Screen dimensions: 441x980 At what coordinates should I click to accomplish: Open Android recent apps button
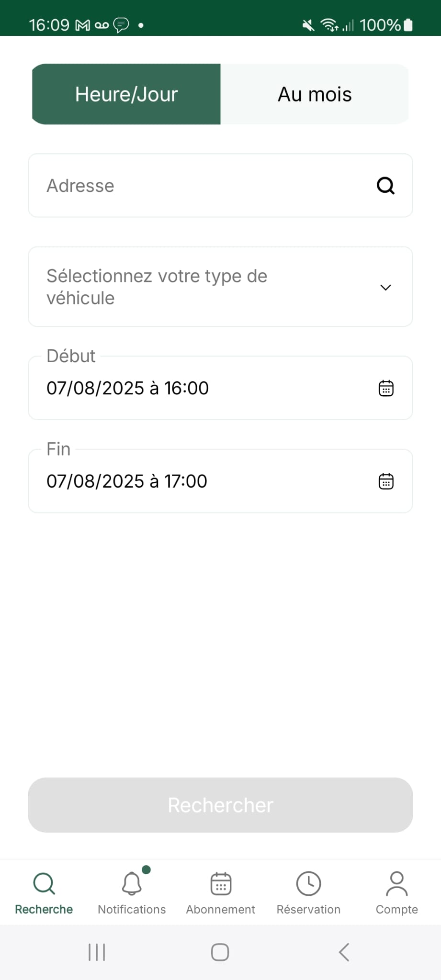pyautogui.click(x=97, y=952)
